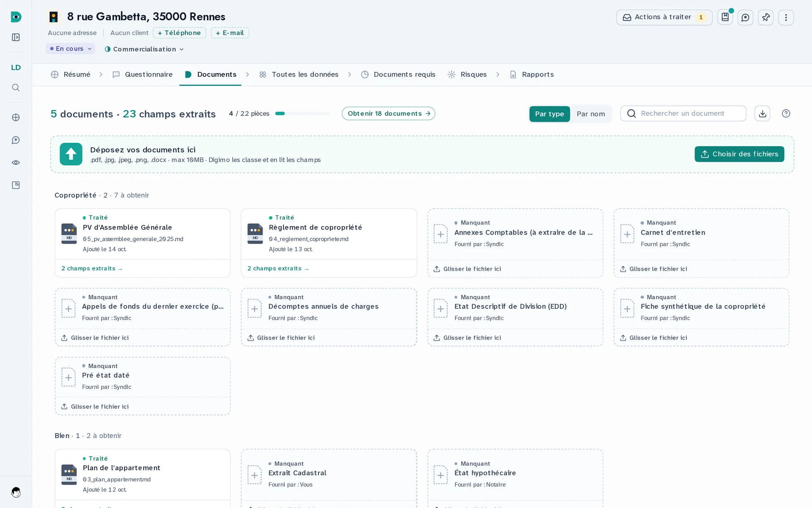Add an email via + E-mail
Screen dimensions: 812x508
[x=230, y=33]
